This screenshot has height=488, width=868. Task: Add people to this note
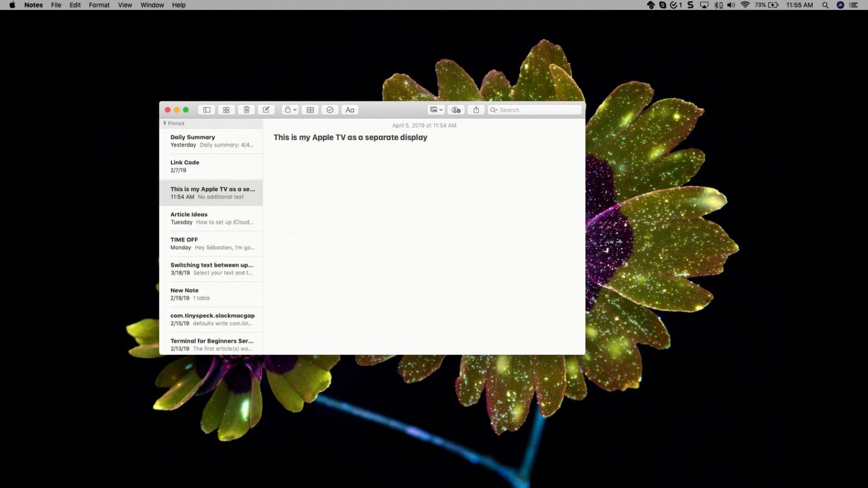click(x=456, y=110)
